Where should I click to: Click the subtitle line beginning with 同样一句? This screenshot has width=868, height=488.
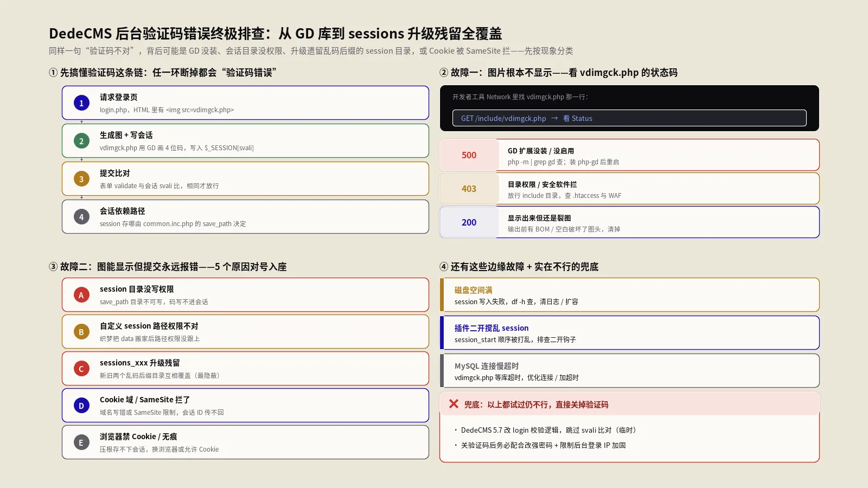[311, 51]
